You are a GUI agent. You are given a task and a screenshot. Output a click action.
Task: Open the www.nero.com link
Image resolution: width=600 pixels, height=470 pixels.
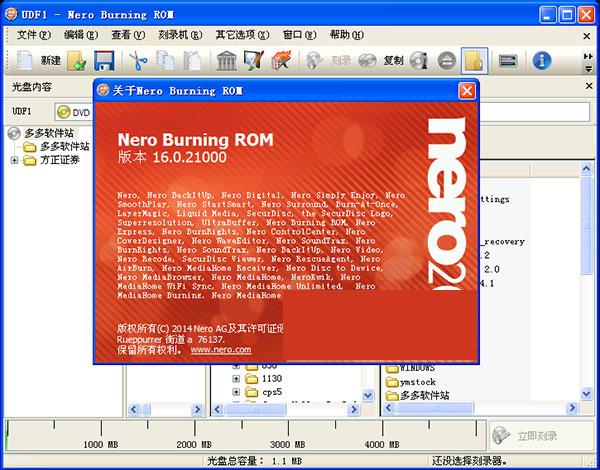[221, 350]
